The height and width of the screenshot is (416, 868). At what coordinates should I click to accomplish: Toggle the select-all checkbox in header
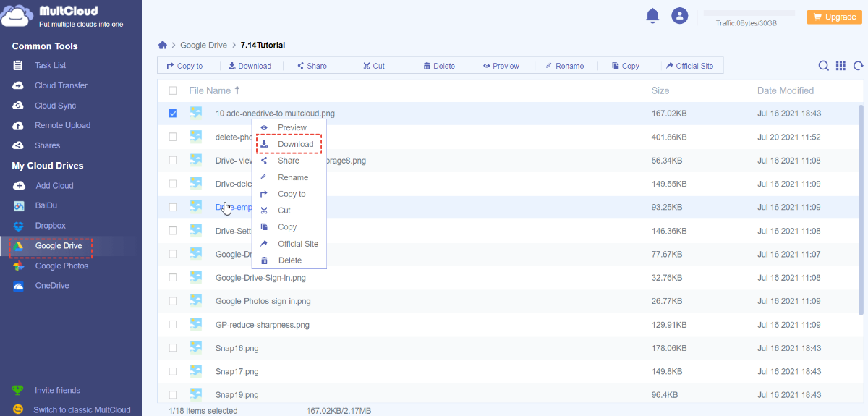point(173,90)
